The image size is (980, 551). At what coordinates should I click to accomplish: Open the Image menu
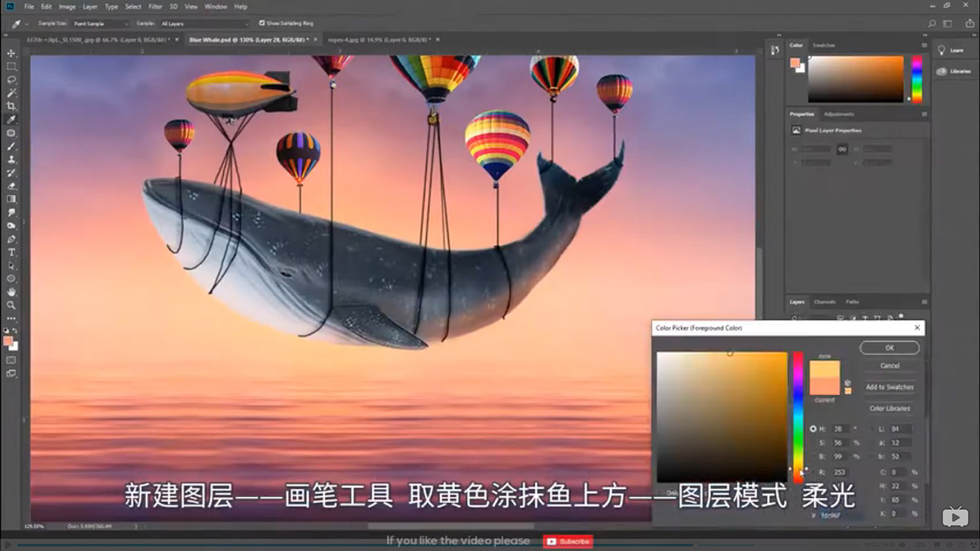(x=67, y=6)
